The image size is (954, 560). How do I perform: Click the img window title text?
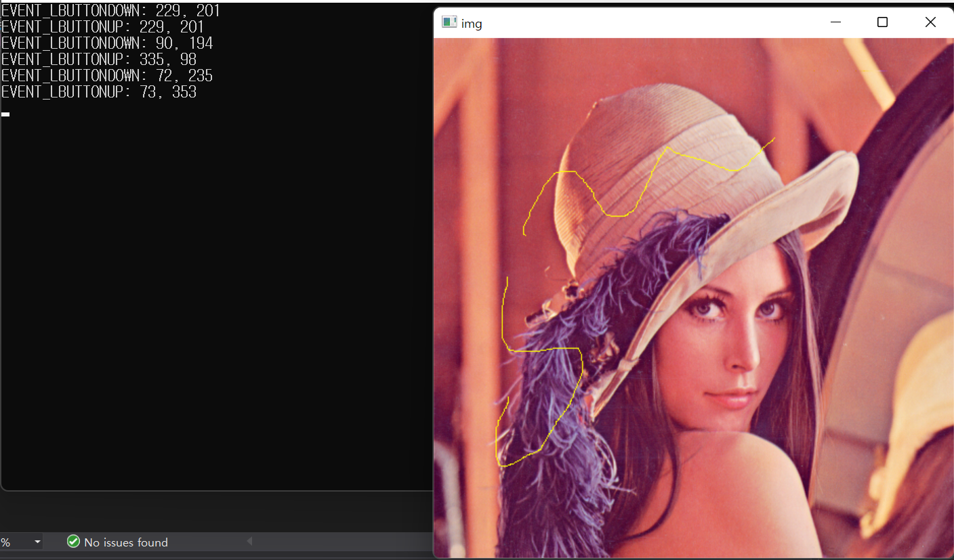pos(472,24)
